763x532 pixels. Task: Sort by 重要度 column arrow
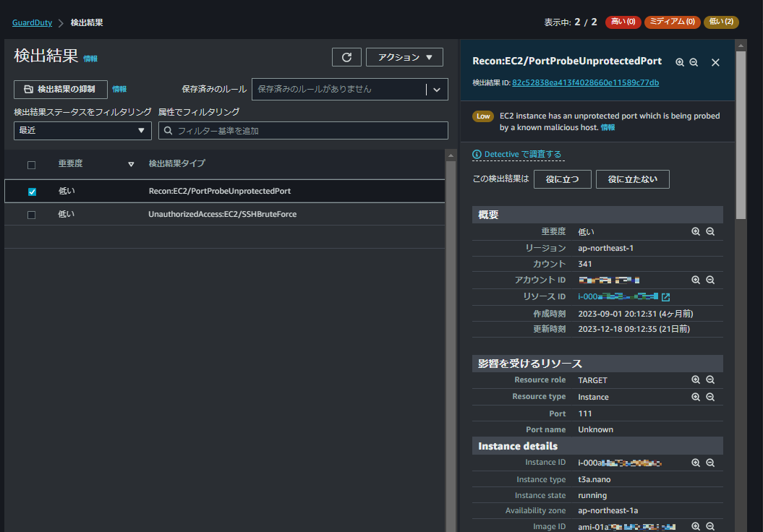tap(131, 165)
